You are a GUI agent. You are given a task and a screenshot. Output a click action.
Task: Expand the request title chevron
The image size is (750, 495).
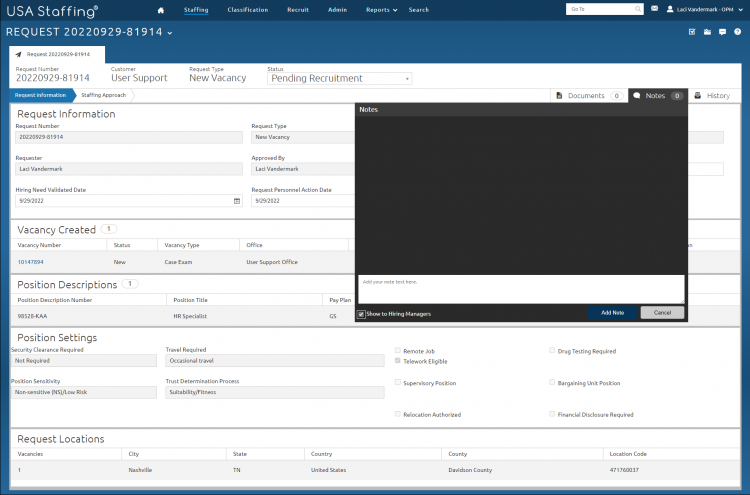coord(170,33)
